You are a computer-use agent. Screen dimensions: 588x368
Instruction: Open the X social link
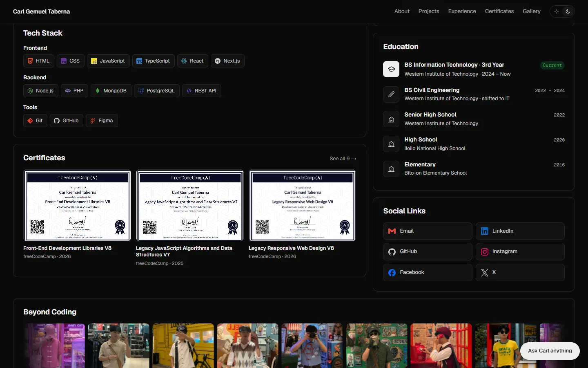tap(520, 272)
